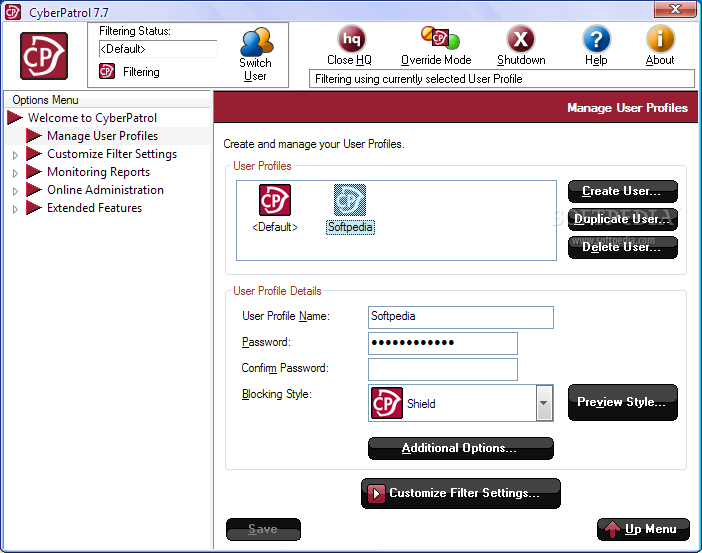Click the Filtering status CP icon
This screenshot has width=702, height=553.
(x=107, y=71)
